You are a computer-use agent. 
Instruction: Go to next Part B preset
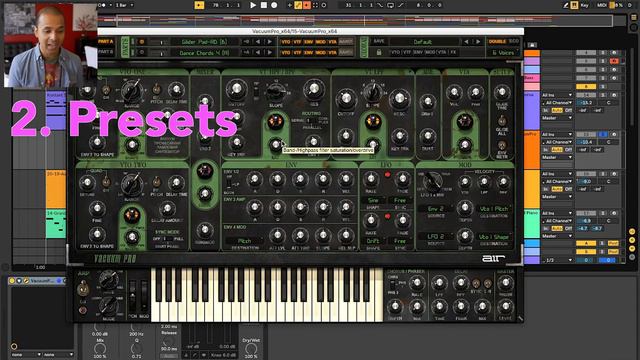click(x=269, y=53)
